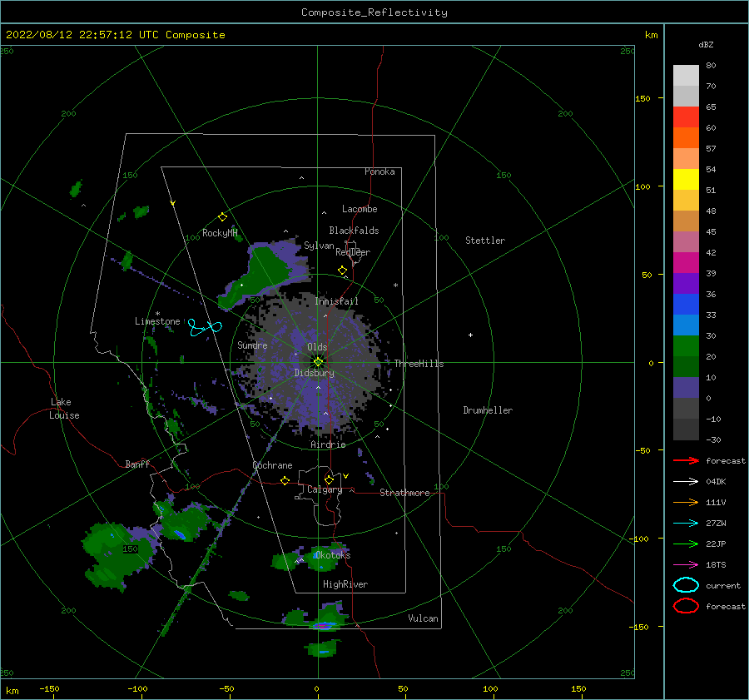Click the yellow radar site marker at Olds
Image resolution: width=749 pixels, height=700 pixels.
point(318,362)
